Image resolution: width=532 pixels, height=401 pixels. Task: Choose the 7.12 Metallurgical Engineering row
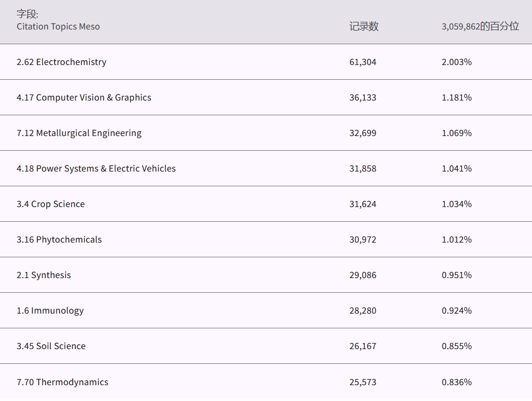click(79, 133)
